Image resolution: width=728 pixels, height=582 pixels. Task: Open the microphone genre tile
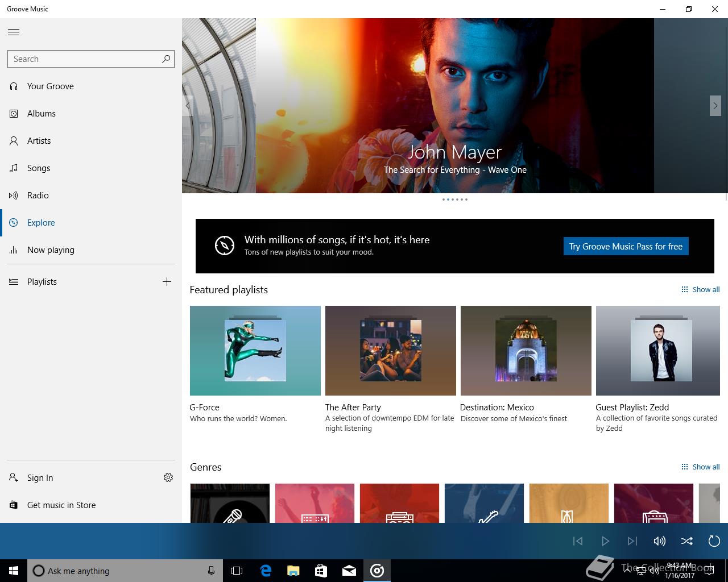230,503
